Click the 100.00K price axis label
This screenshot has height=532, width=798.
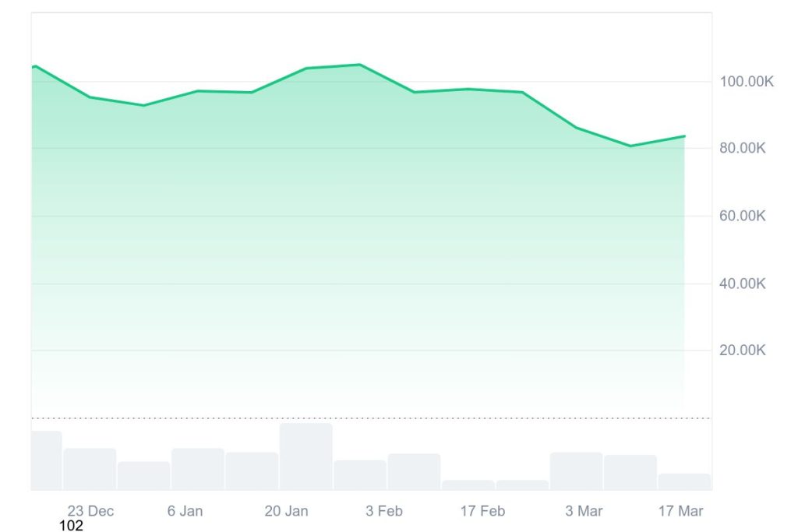click(746, 82)
